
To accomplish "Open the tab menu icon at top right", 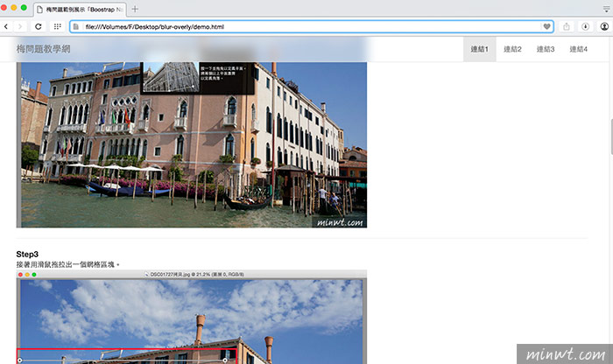I will coord(606,9).
